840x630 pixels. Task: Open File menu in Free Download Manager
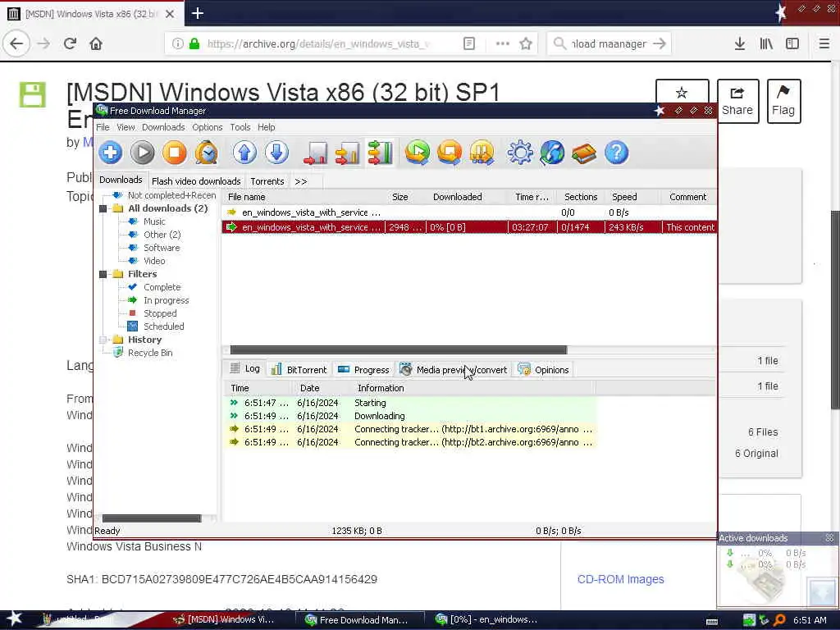point(103,127)
